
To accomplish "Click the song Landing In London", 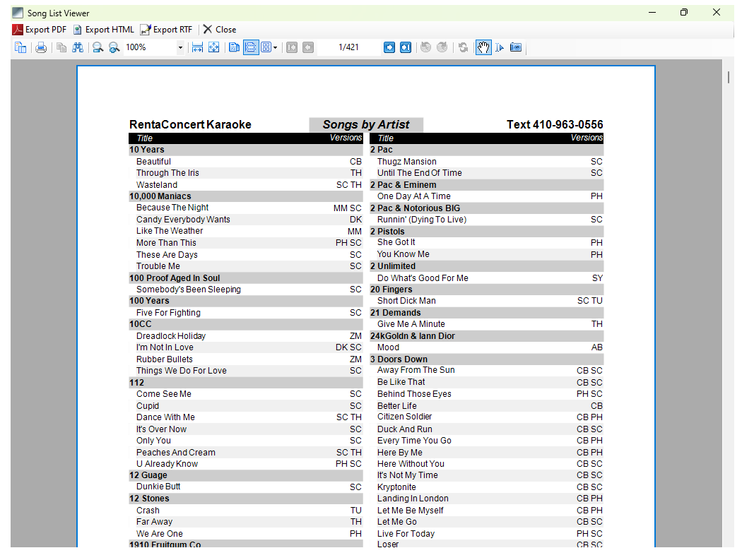I will click(x=413, y=499).
